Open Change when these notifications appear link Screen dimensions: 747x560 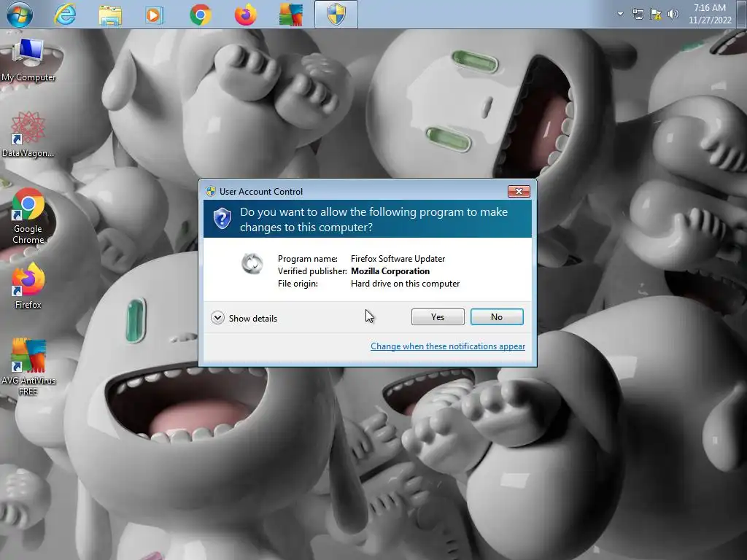[448, 346]
